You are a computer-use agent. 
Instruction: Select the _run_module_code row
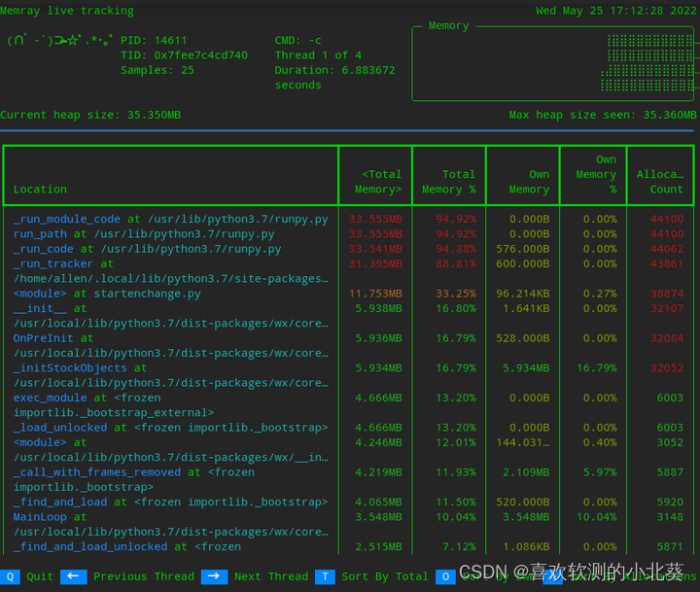pos(348,220)
